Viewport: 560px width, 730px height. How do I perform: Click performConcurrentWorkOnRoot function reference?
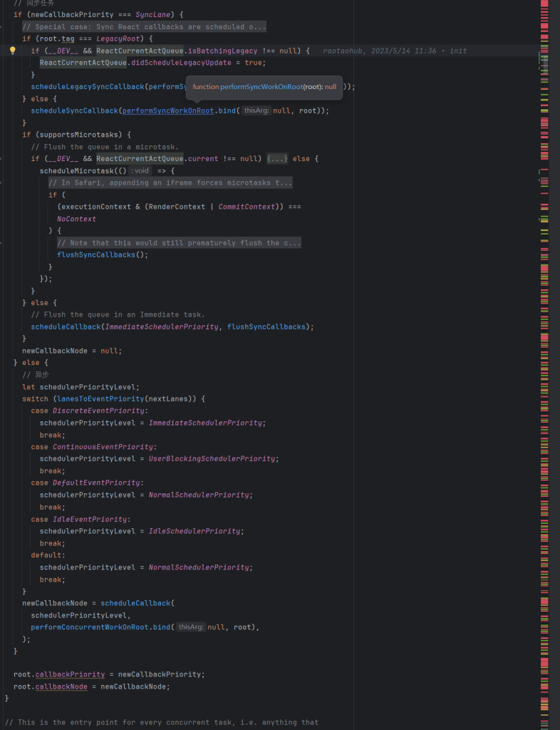[x=90, y=627]
